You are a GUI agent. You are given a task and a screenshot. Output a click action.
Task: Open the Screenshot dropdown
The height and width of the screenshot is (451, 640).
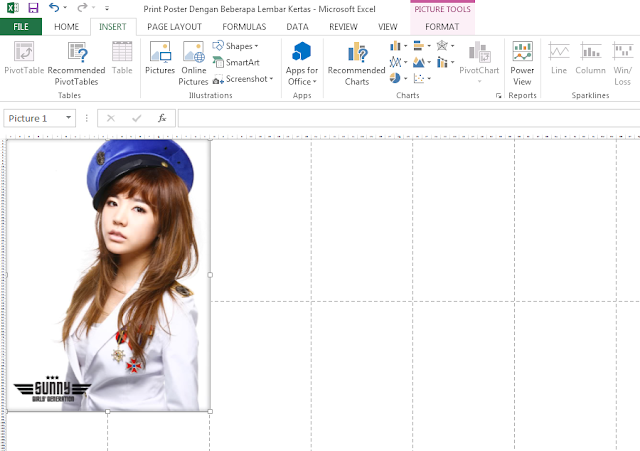tap(243, 79)
